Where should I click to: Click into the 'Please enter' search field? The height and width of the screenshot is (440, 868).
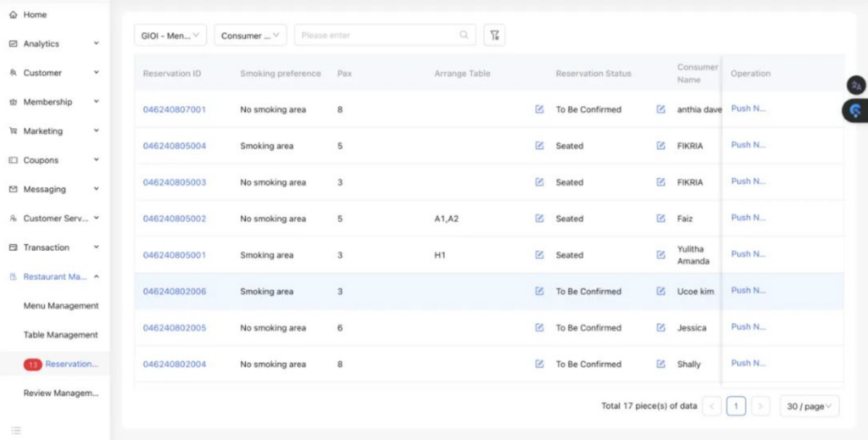tap(377, 36)
